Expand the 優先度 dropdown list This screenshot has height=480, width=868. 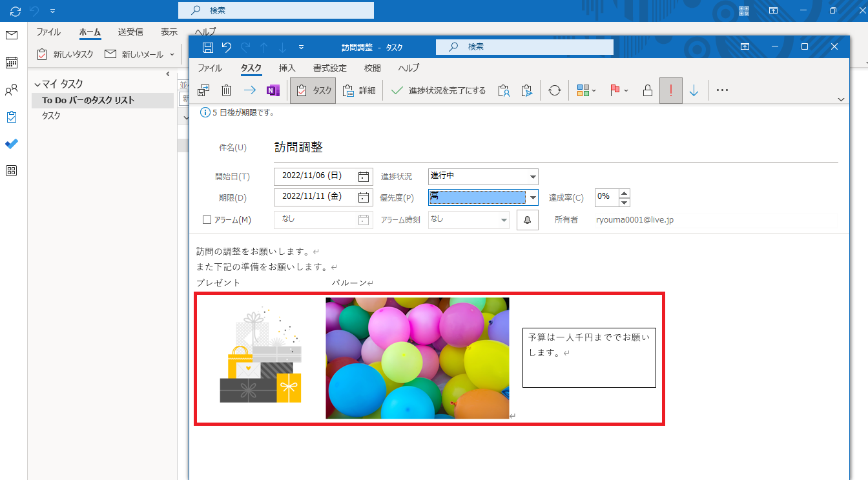(533, 198)
